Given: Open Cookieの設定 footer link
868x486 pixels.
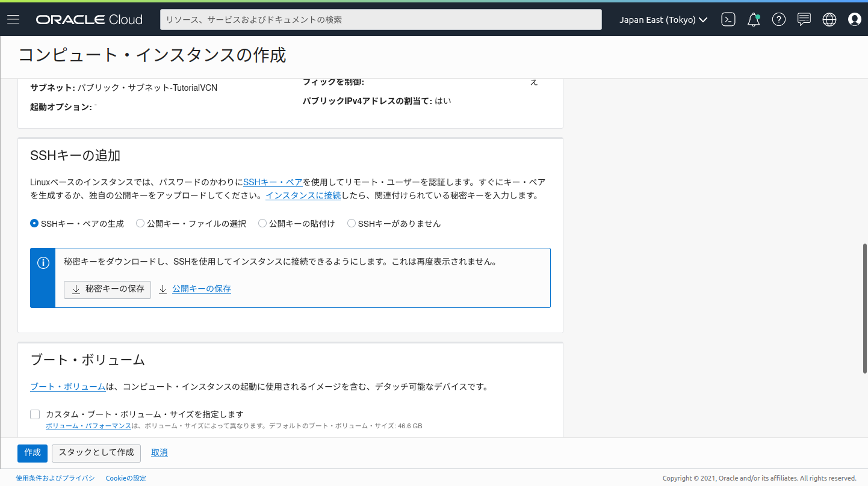Looking at the screenshot, I should point(126,478).
